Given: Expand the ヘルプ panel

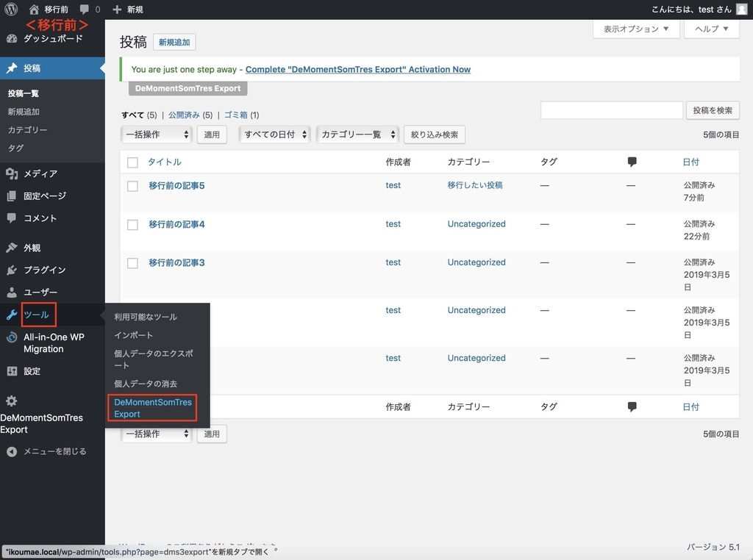Looking at the screenshot, I should click(x=712, y=29).
